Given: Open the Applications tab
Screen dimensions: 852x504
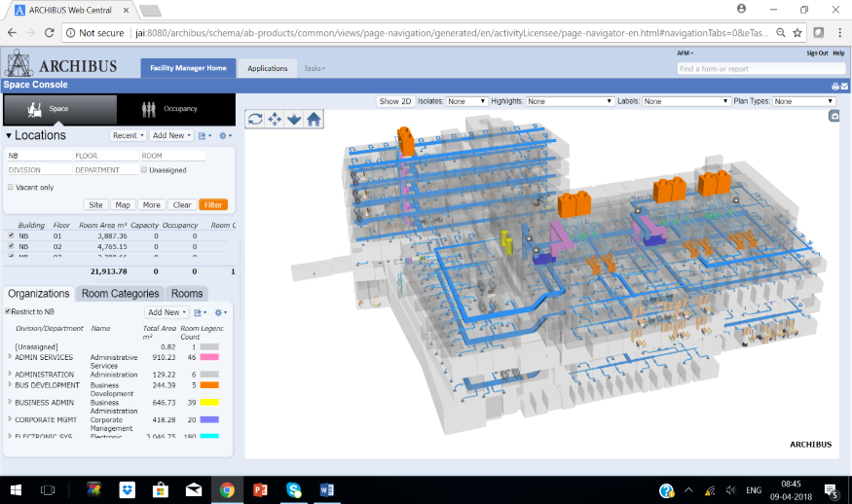Looking at the screenshot, I should pyautogui.click(x=267, y=69).
